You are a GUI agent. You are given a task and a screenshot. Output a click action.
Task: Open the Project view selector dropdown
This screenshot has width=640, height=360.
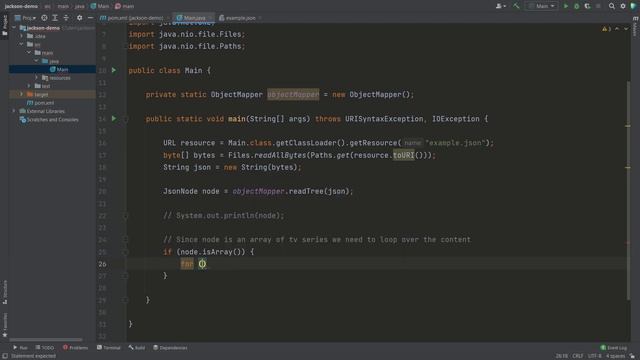tap(25, 18)
